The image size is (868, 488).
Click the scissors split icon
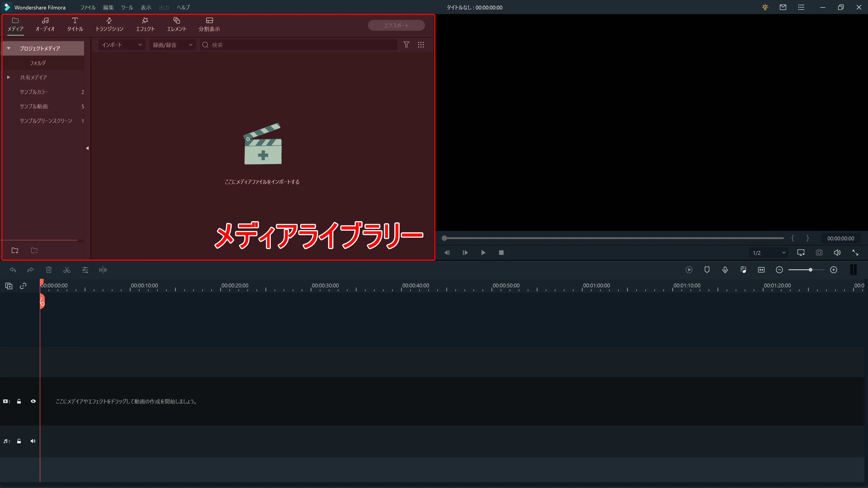(67, 270)
